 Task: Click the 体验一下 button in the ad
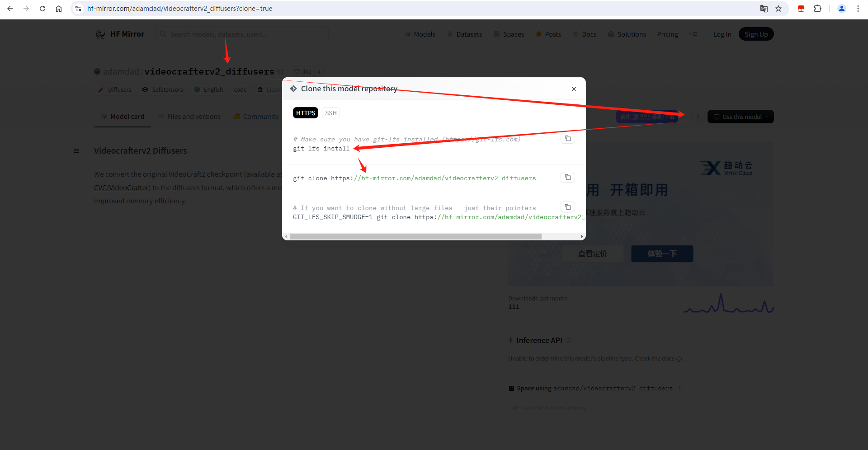pyautogui.click(x=662, y=254)
